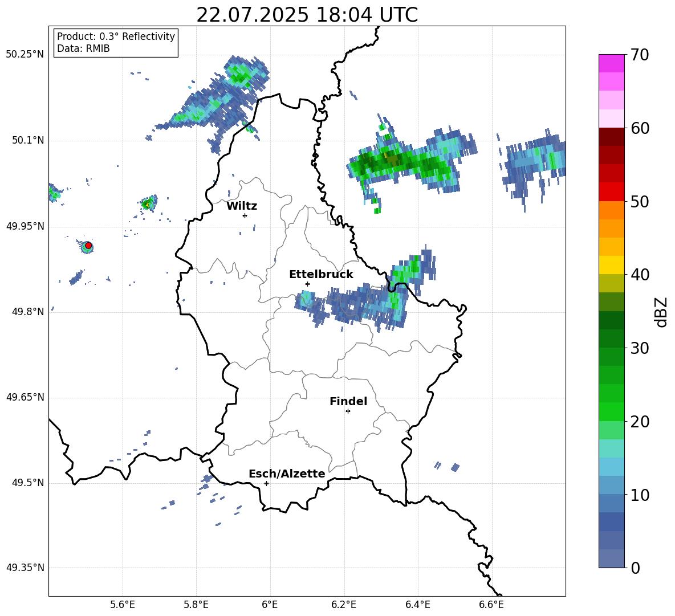675x616 pixels.
Task: Click the Esch/Alzette city label
Action: (287, 474)
